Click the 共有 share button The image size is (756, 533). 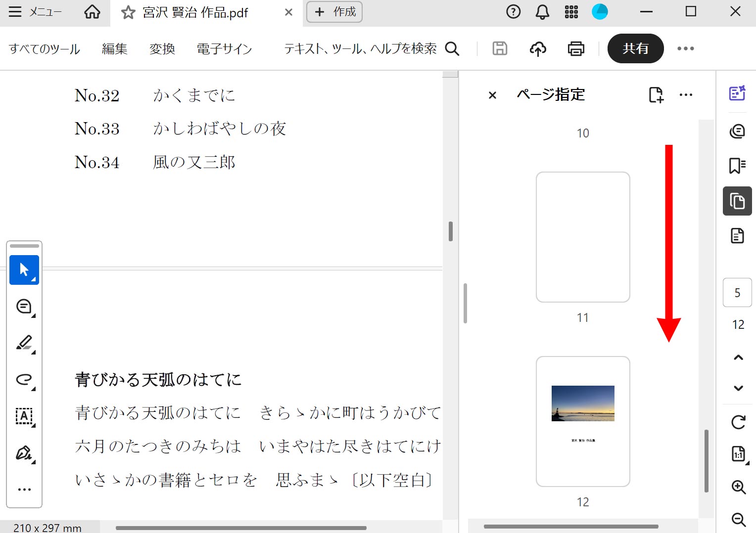click(636, 48)
